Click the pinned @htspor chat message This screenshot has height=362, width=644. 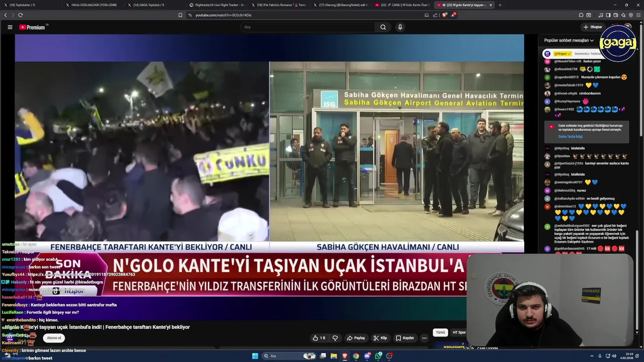[x=572, y=53]
